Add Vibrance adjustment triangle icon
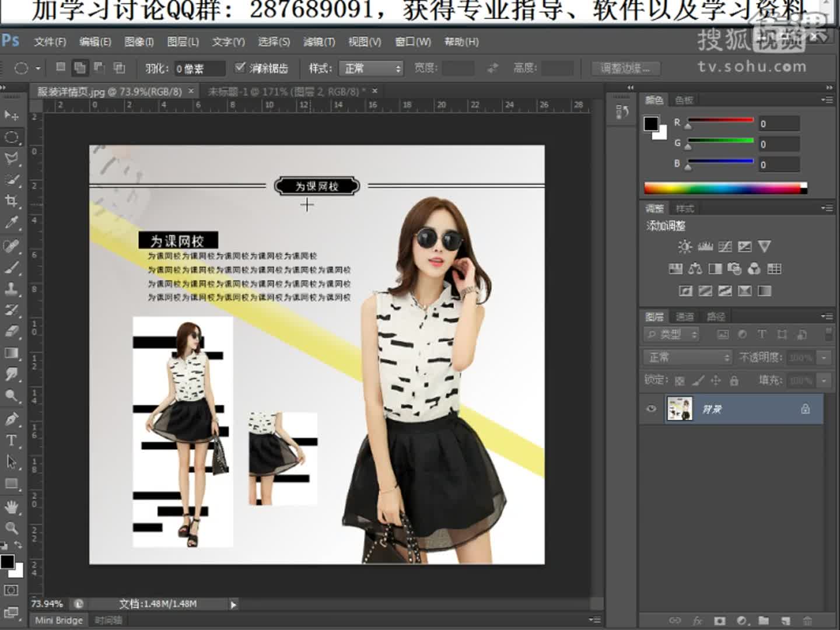840x630 pixels. pos(764,247)
